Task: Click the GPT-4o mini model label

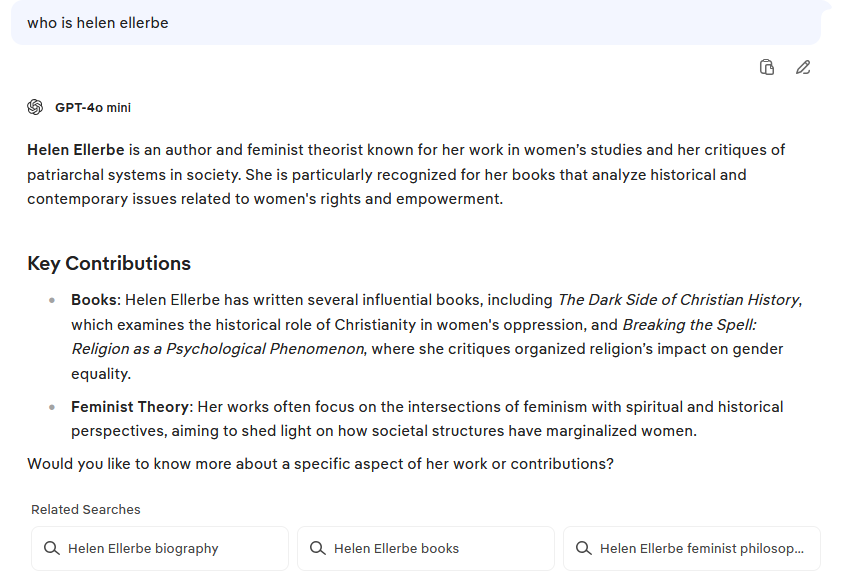Action: pyautogui.click(x=93, y=108)
